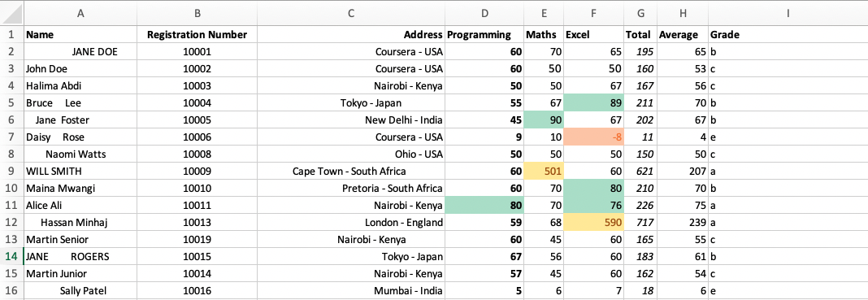Click Sally Patel's name cell

point(80,291)
